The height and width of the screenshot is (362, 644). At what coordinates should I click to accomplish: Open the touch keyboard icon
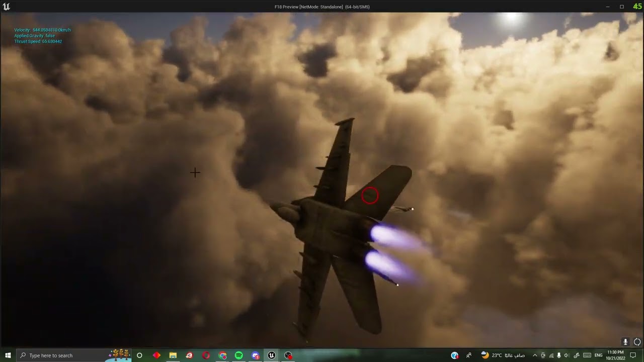point(587,355)
